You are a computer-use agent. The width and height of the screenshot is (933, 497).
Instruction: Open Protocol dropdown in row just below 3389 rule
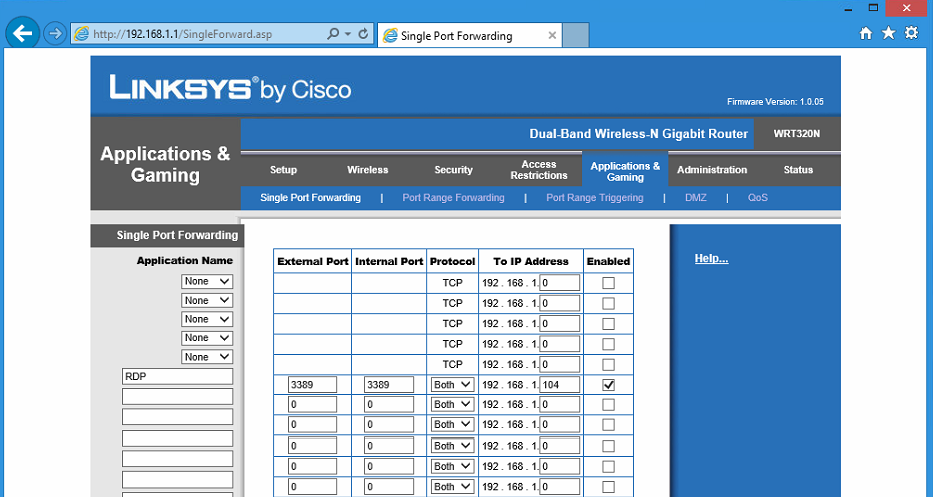[x=452, y=405]
